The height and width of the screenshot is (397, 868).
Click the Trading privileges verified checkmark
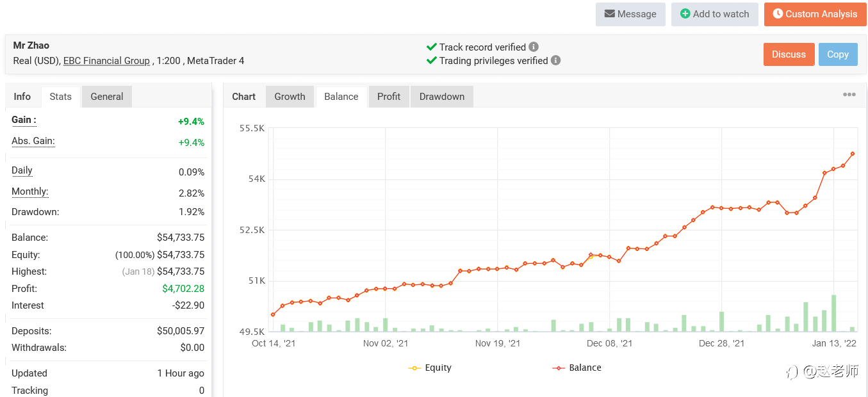(x=432, y=60)
